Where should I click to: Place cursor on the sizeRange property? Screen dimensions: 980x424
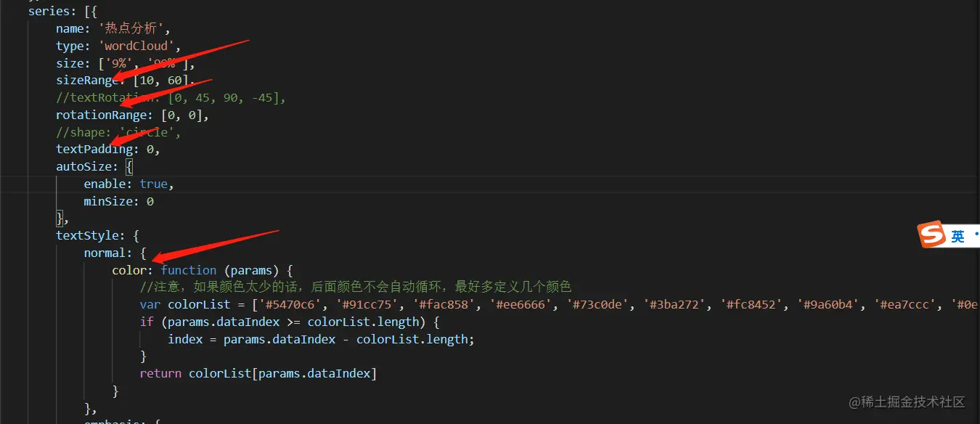(x=86, y=80)
